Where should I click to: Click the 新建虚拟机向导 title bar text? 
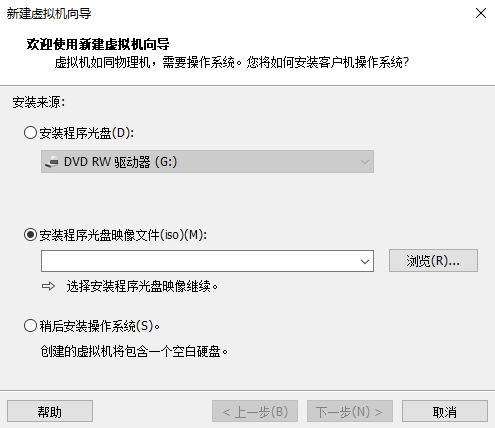pos(49,14)
